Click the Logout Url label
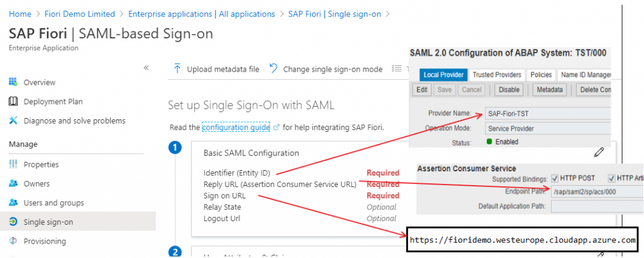The image size is (644, 258). point(222,218)
